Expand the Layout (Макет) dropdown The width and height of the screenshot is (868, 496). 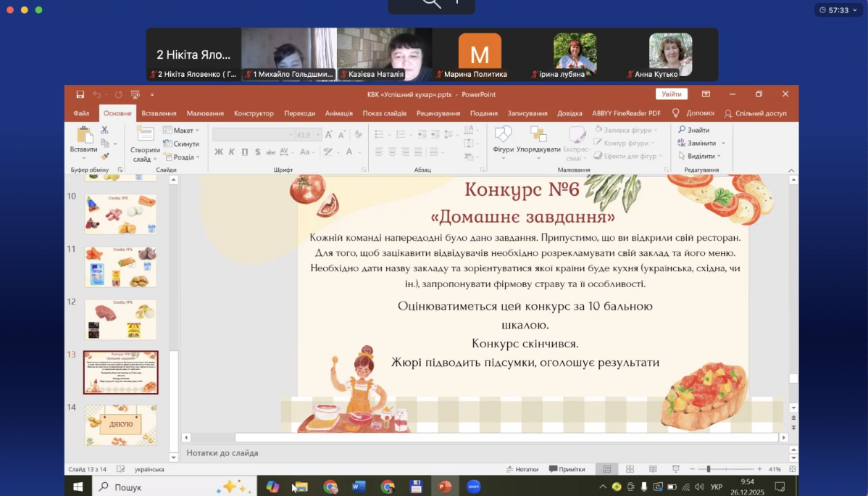click(x=181, y=131)
